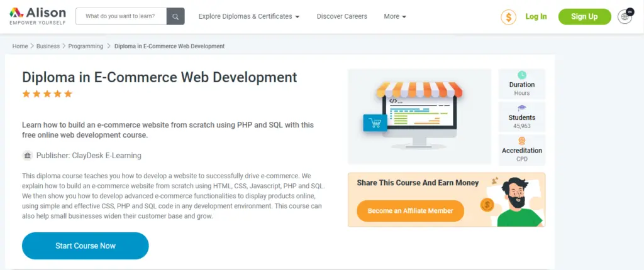Open Discover Careers
This screenshot has width=644, height=270.
(341, 16)
